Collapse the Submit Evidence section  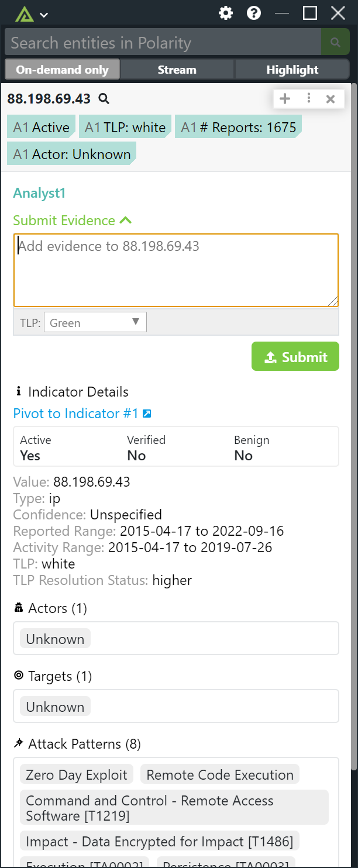click(73, 221)
